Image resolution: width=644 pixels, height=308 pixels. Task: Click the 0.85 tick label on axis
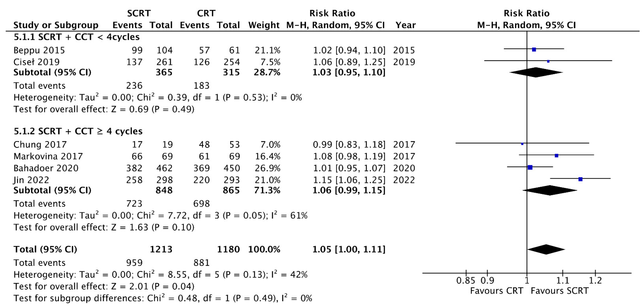(x=466, y=280)
